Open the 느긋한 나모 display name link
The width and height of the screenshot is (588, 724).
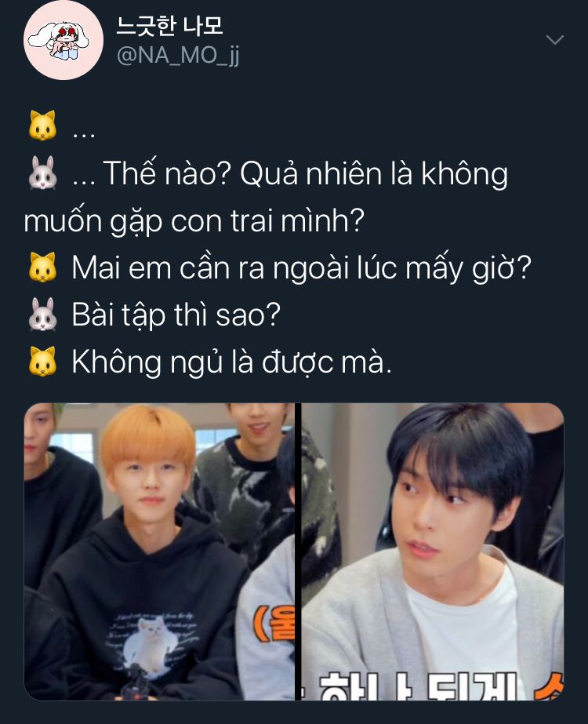pos(170,25)
